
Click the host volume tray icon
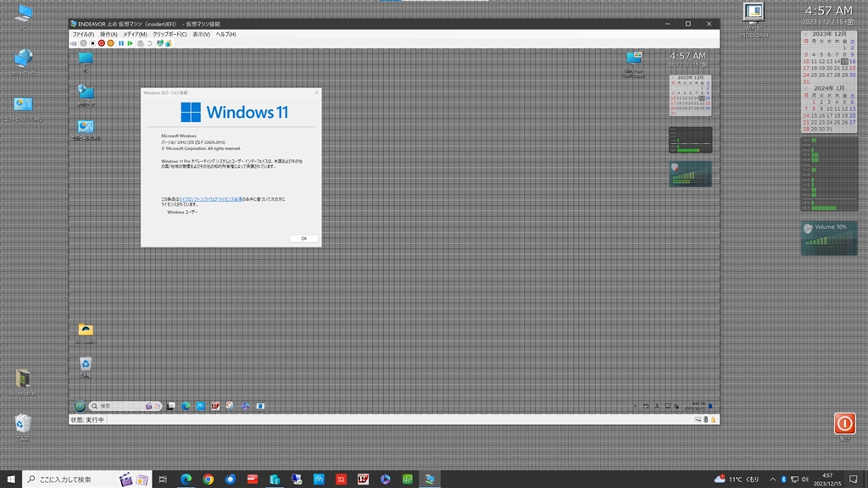coord(805,480)
